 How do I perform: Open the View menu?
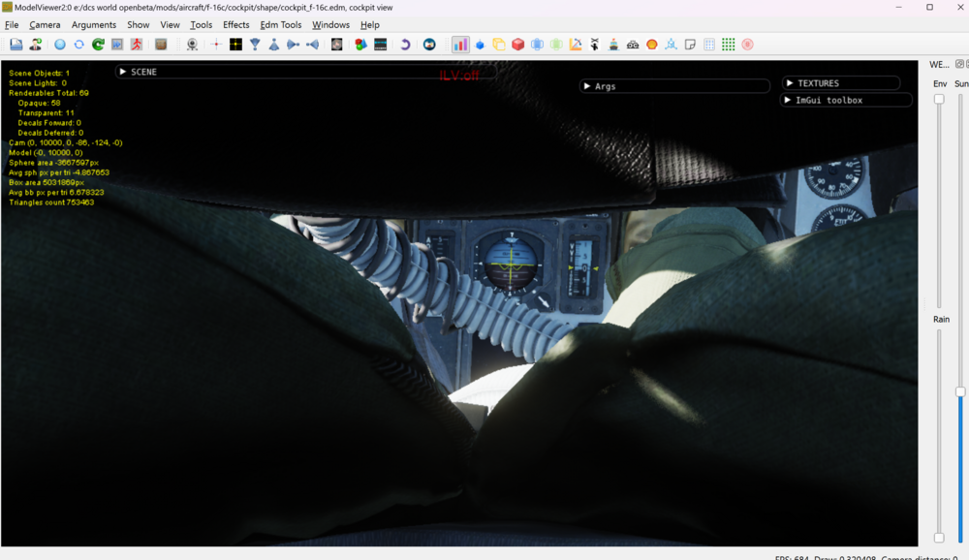pyautogui.click(x=170, y=25)
